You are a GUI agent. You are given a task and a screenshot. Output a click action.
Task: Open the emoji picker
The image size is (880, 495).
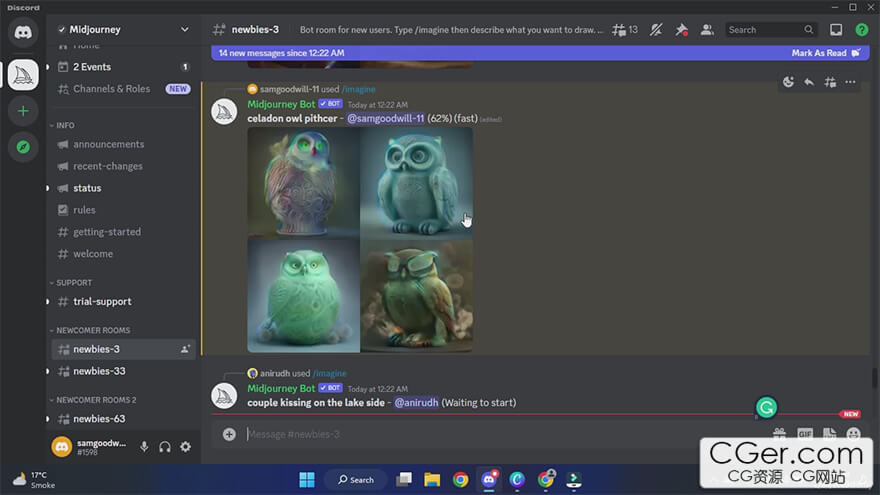tap(854, 433)
